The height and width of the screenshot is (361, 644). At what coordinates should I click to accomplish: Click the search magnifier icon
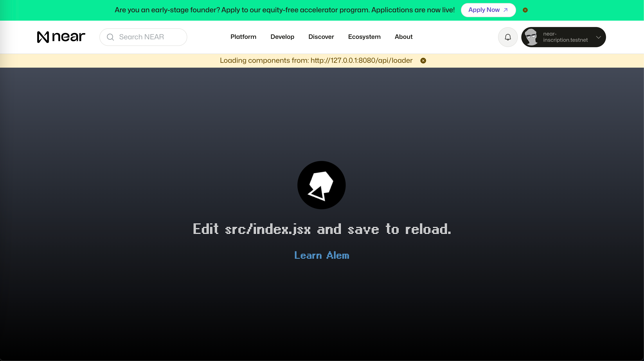110,37
